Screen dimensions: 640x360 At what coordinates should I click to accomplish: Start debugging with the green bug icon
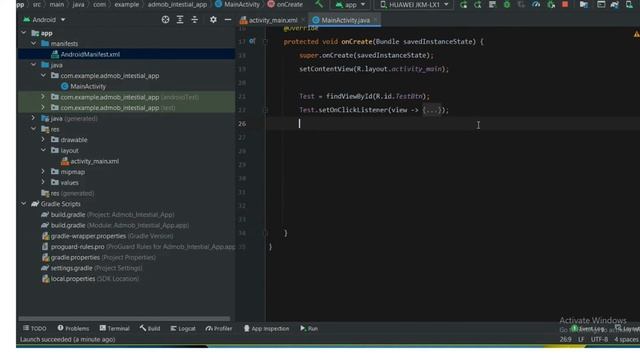pos(507,5)
